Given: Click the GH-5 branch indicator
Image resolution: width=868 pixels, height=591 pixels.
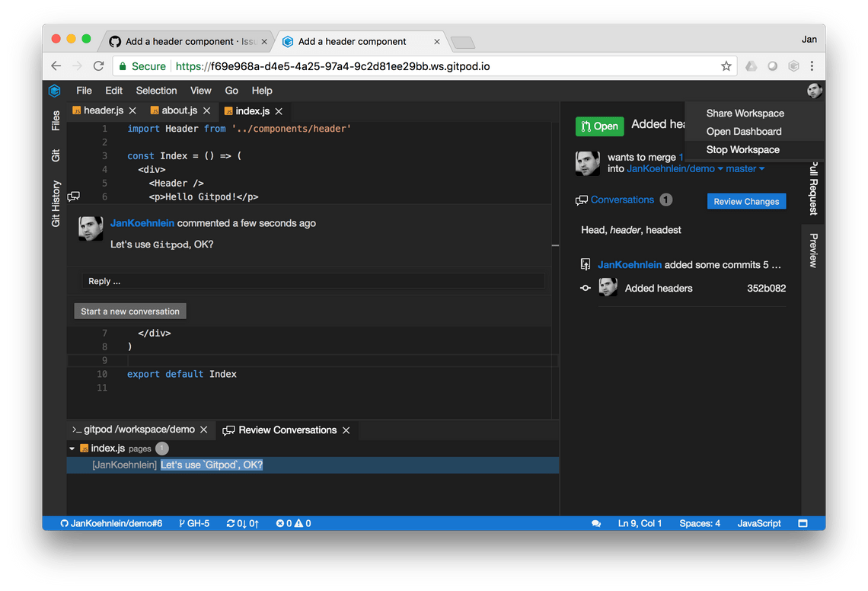Looking at the screenshot, I should point(194,523).
